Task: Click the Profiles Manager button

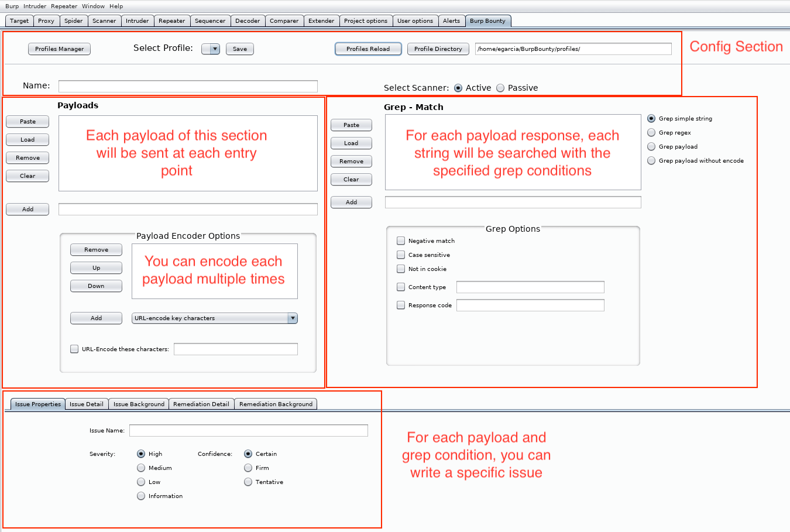Action: coord(59,49)
